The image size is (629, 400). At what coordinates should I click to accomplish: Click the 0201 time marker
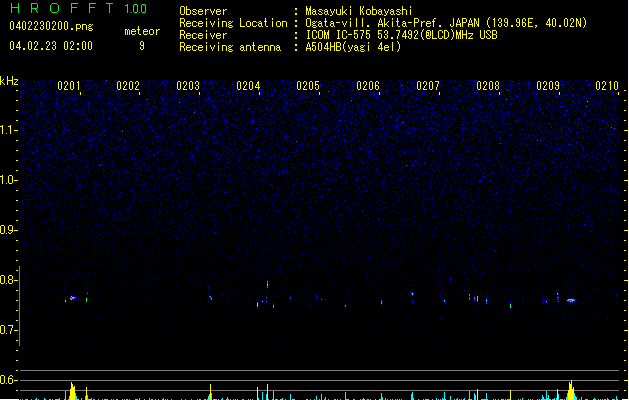(69, 86)
